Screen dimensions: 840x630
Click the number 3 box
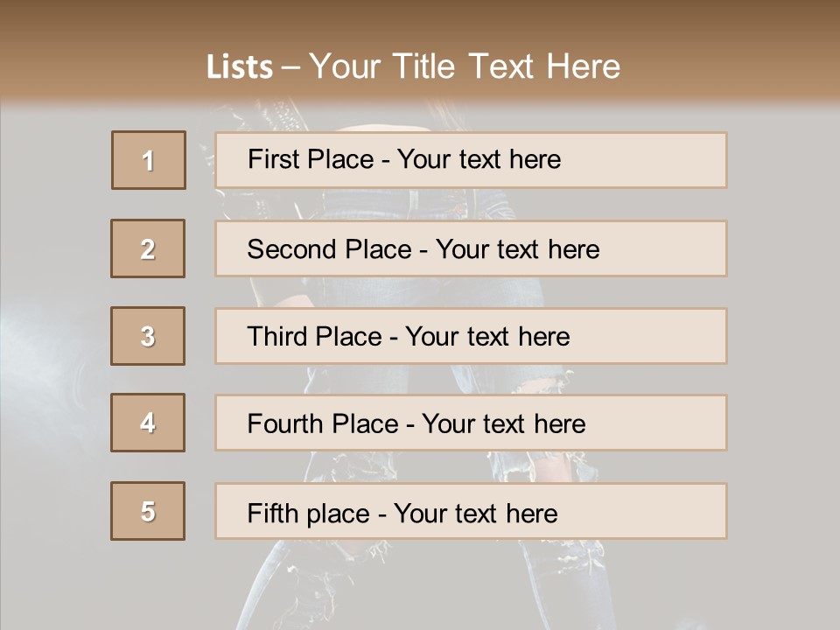coord(148,336)
